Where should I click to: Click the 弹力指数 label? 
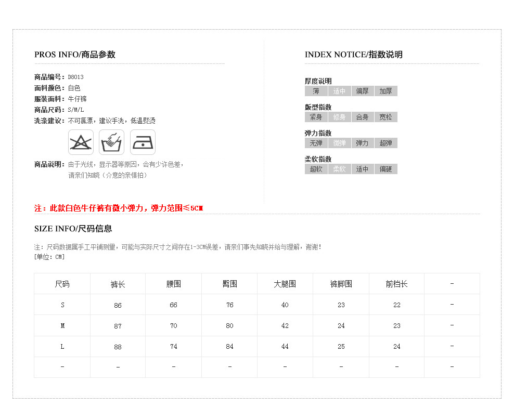[x=318, y=133]
